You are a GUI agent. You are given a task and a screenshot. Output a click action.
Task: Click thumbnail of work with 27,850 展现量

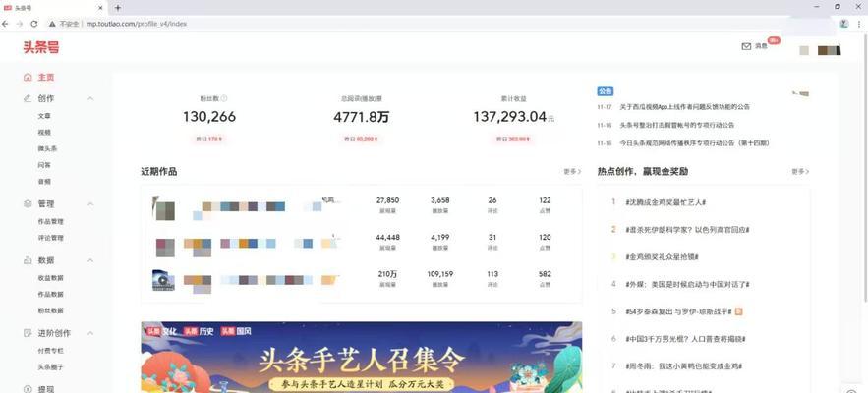coord(164,208)
